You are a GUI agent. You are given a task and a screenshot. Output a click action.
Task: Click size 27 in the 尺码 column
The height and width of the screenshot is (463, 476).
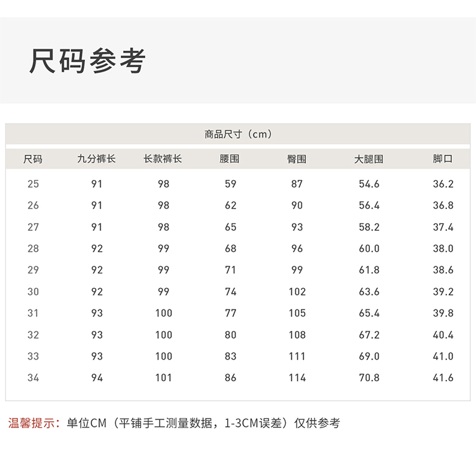coord(33,227)
